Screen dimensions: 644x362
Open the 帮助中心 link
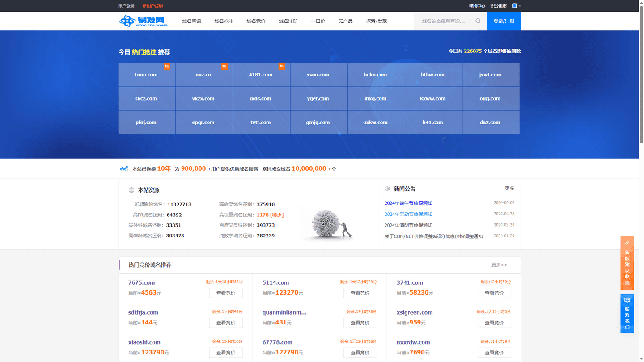[477, 6]
